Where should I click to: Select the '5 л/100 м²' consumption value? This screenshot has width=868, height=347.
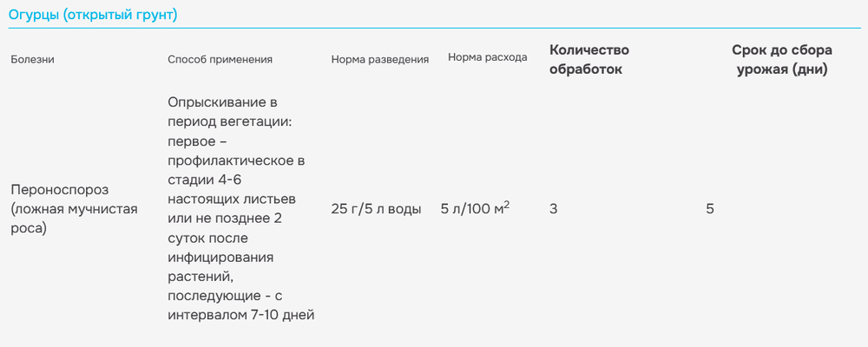click(475, 209)
